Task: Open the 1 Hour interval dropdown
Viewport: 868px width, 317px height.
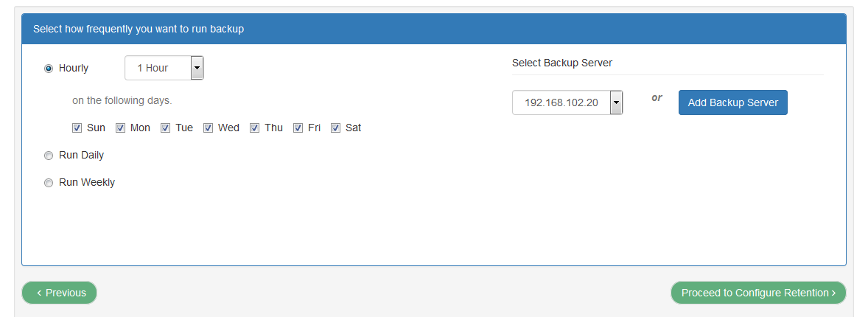Action: (x=157, y=68)
